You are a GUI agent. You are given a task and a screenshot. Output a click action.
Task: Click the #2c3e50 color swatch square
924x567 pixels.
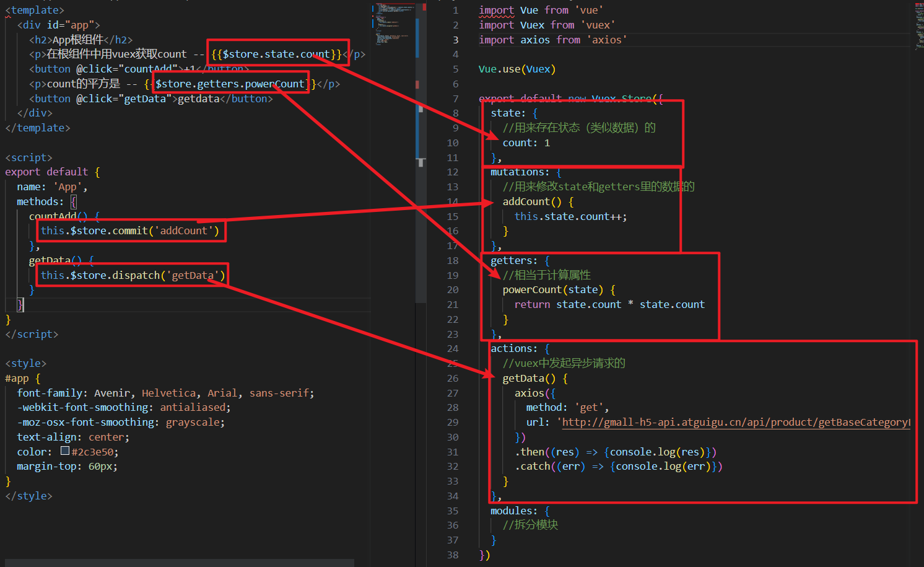[65, 451]
